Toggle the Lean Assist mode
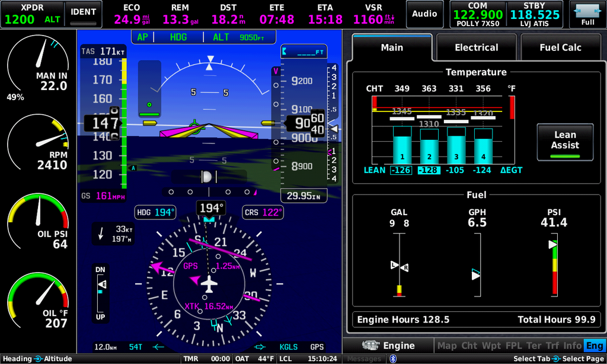The width and height of the screenshot is (607, 364). [x=564, y=142]
